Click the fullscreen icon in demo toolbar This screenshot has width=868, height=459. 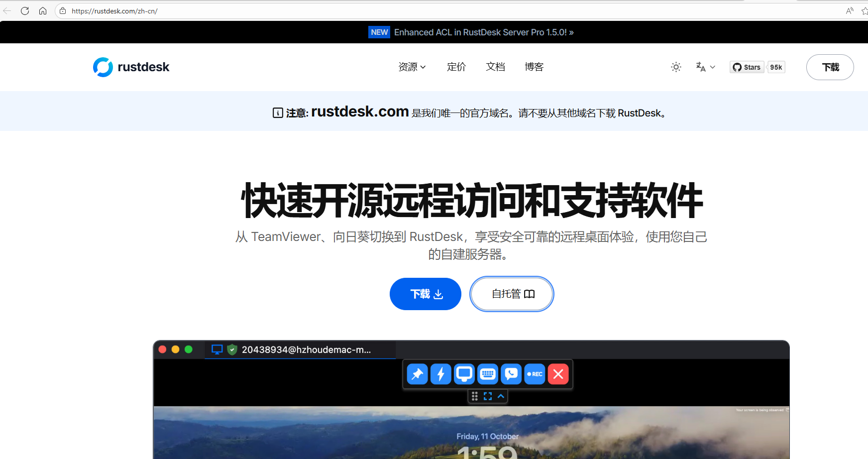(x=488, y=396)
